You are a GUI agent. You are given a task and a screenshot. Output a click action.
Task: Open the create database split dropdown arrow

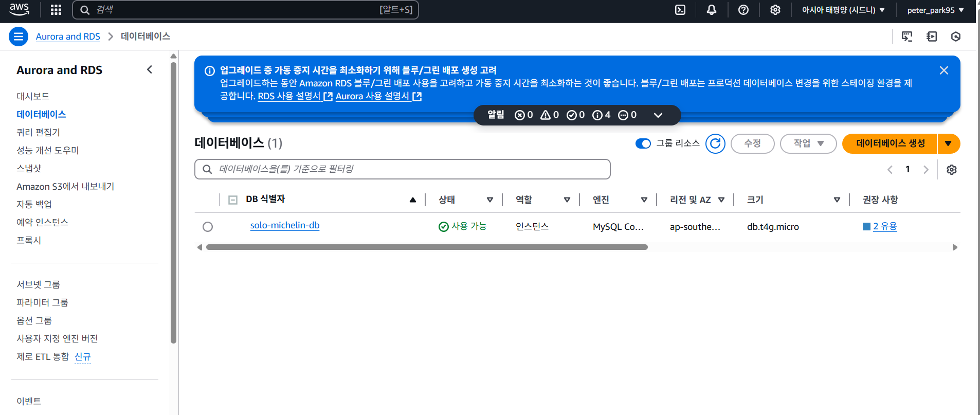(x=949, y=143)
